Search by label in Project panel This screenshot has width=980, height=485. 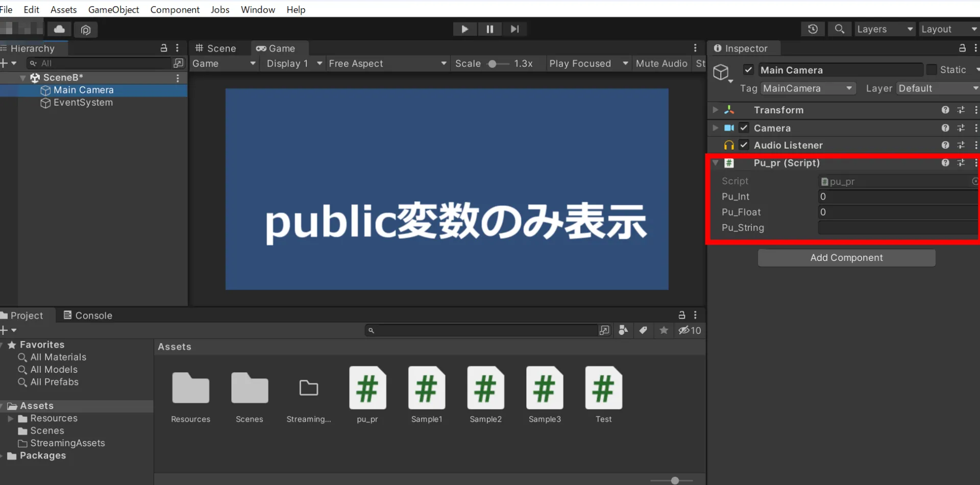click(x=643, y=330)
